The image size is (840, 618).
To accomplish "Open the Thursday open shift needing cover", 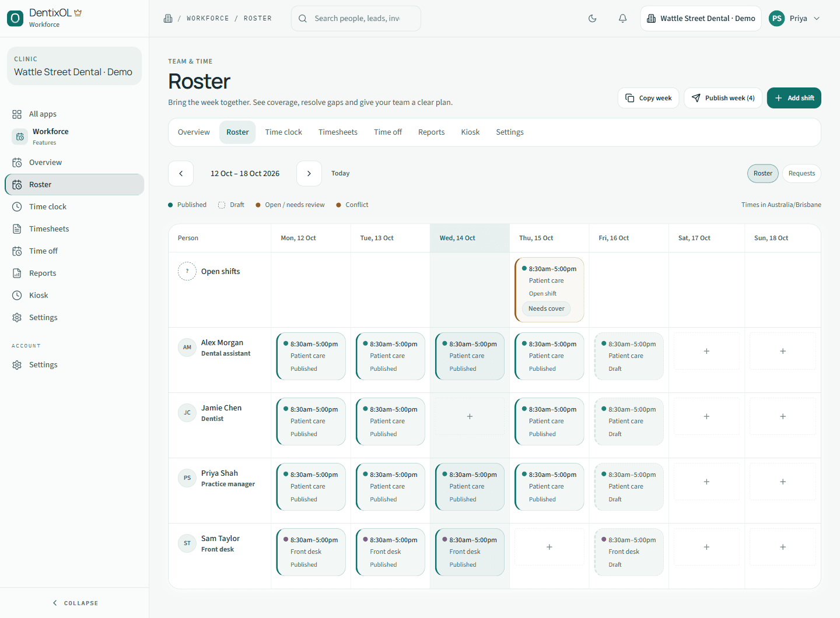I will coord(549,290).
